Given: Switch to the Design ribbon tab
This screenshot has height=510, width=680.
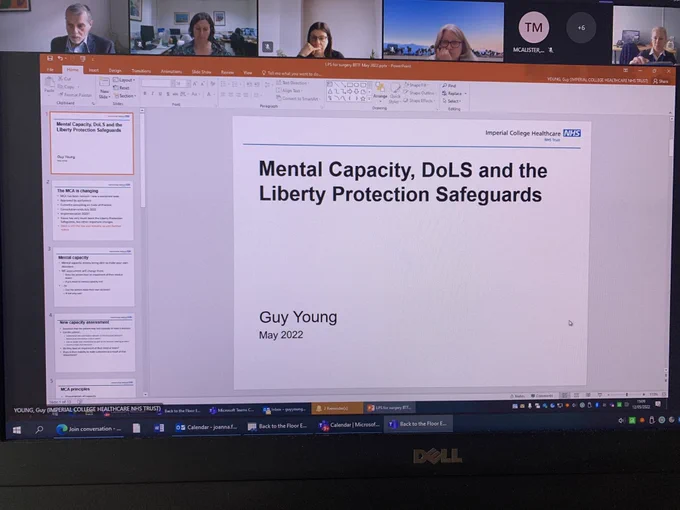Looking at the screenshot, I should [x=115, y=70].
